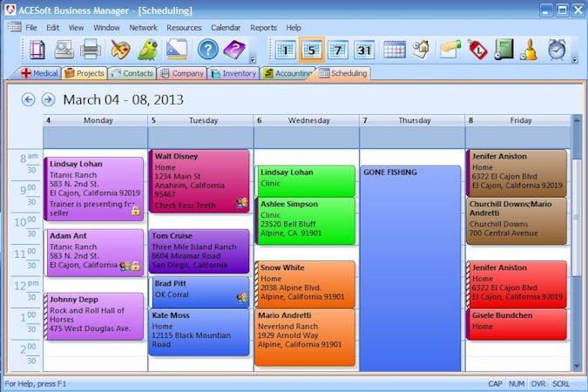Select the Churchill Downs;Mario Andretti appointment
This screenshot has width=588, height=392.
517,221
